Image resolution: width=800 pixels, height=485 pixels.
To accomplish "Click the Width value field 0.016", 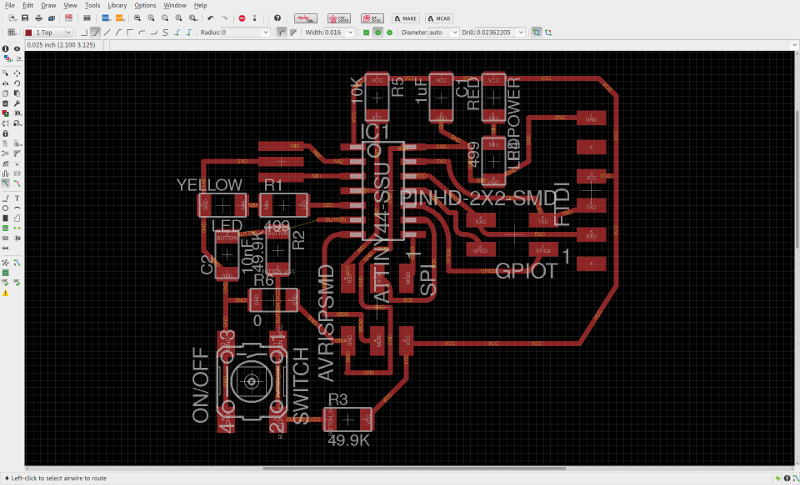I will (335, 32).
